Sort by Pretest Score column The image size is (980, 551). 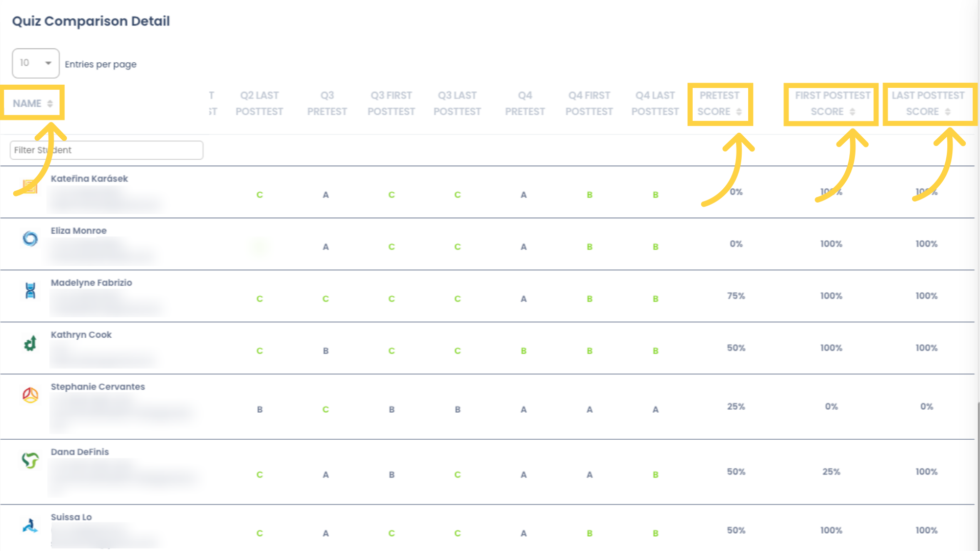pos(720,104)
